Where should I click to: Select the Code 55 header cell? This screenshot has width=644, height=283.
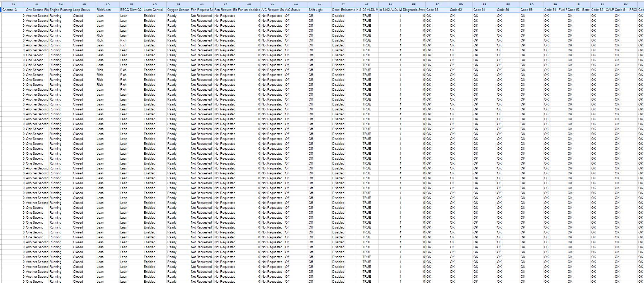click(532, 10)
